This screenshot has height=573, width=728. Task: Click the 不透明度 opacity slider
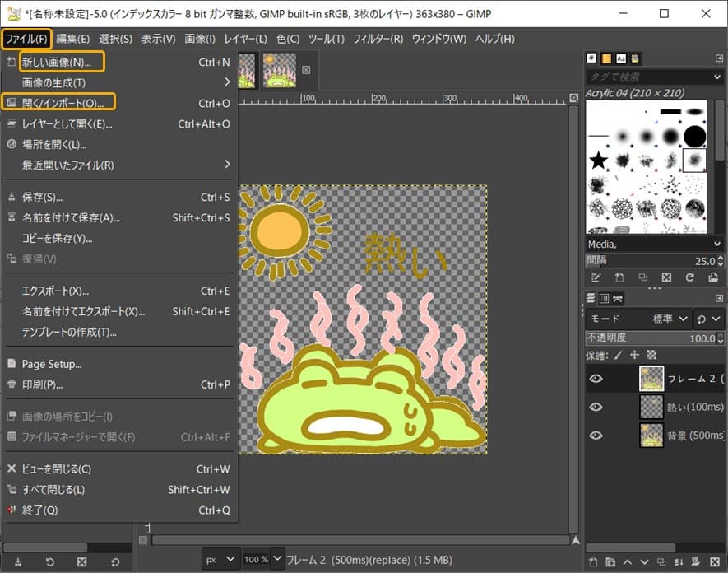[x=650, y=338]
